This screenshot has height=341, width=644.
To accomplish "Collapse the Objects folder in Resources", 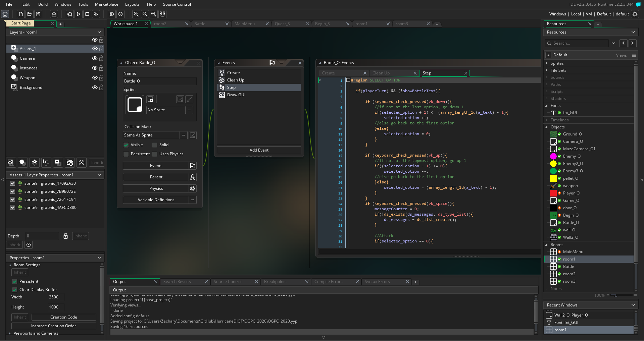I will pyautogui.click(x=546, y=127).
